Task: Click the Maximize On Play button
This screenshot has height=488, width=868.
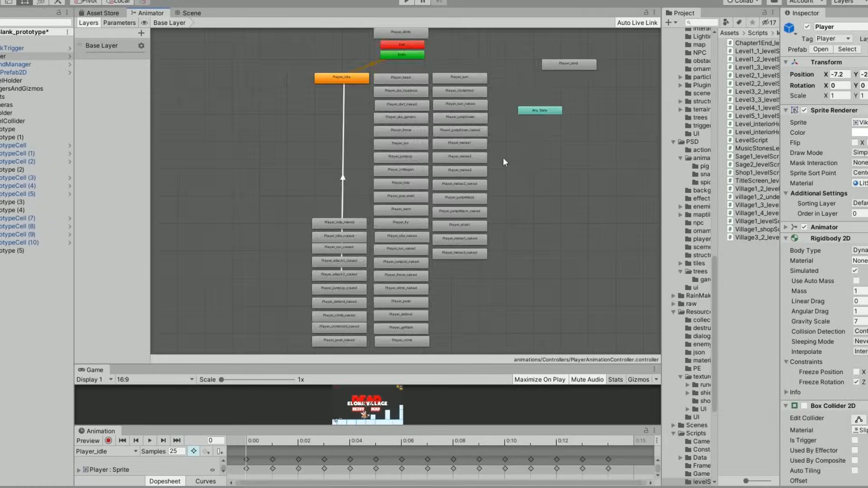Action: point(539,380)
